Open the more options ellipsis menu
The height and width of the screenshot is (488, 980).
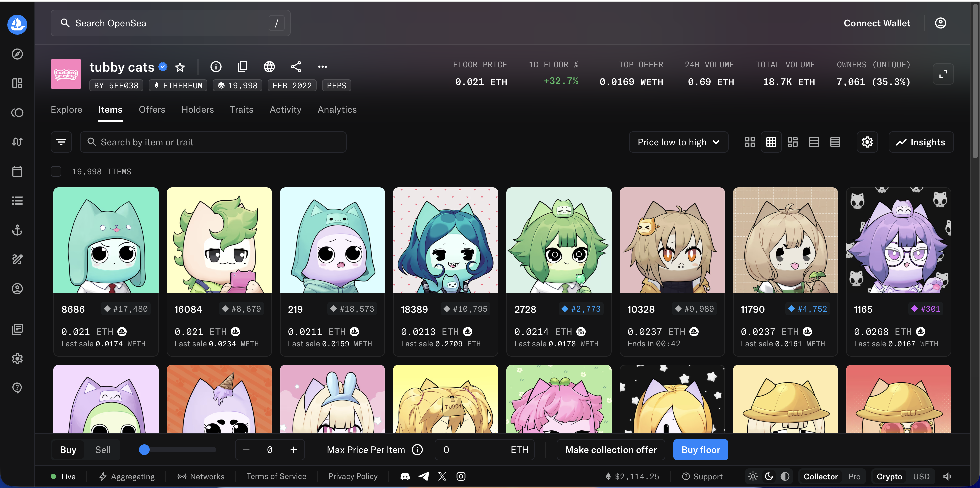click(323, 67)
